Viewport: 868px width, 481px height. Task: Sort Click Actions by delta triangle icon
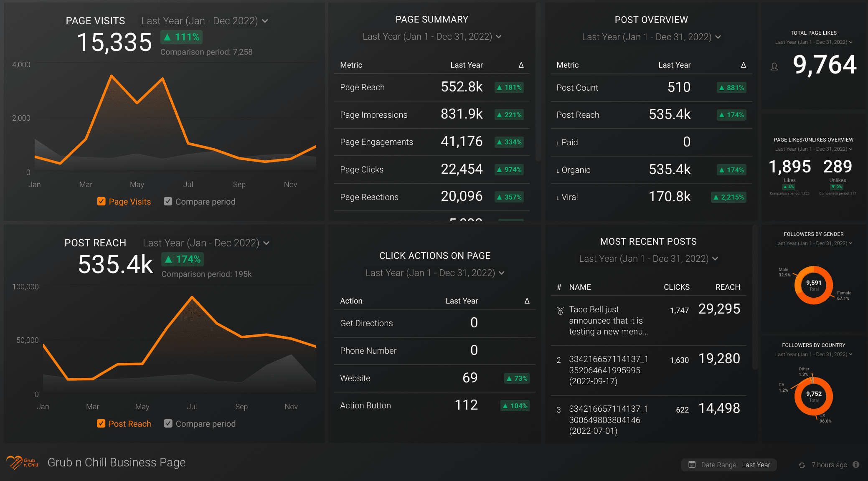527,301
